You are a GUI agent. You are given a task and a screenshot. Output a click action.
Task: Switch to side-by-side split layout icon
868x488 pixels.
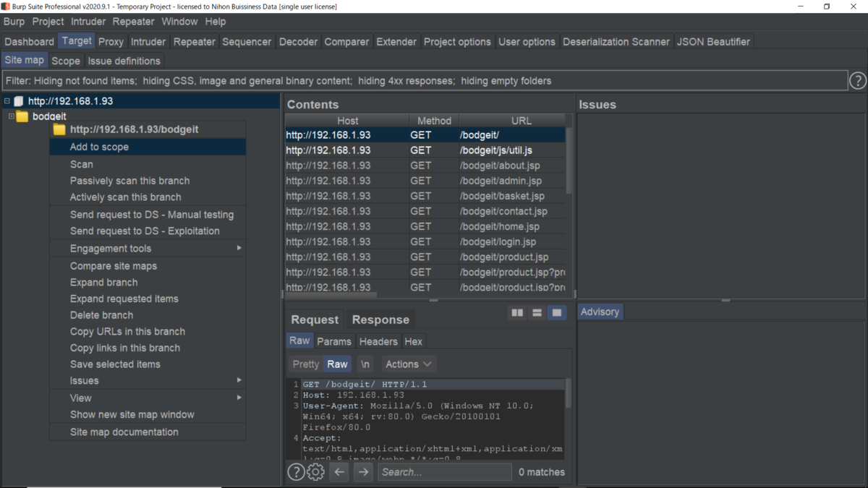tap(517, 312)
